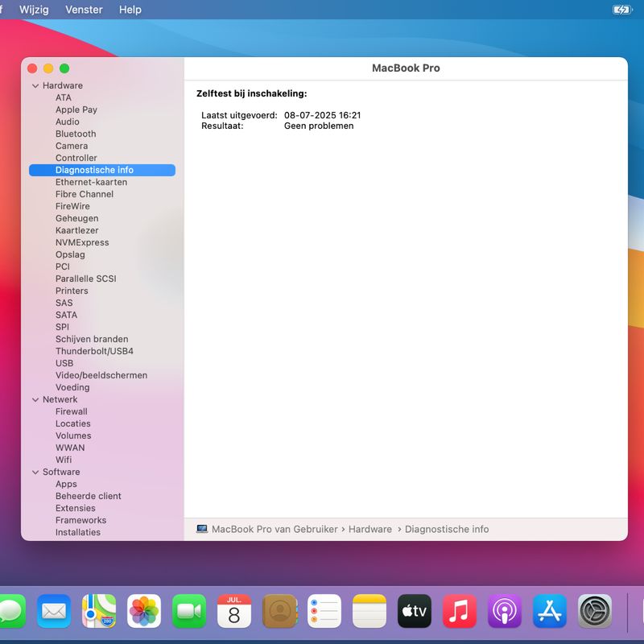Open the Wijzig menu

pos(34,10)
